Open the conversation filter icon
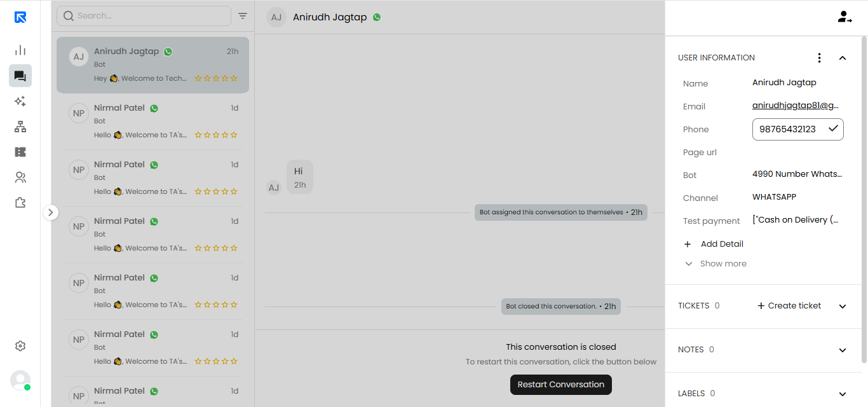The height and width of the screenshot is (407, 868). click(243, 16)
